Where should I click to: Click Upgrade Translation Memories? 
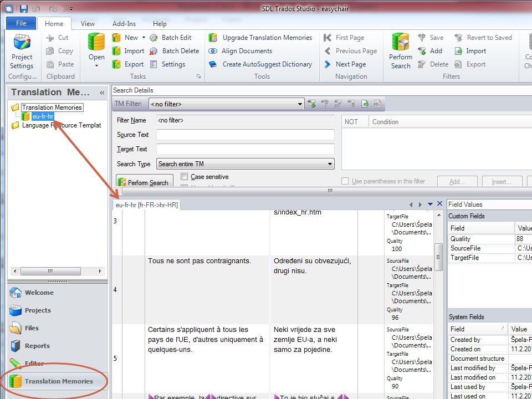coord(260,38)
